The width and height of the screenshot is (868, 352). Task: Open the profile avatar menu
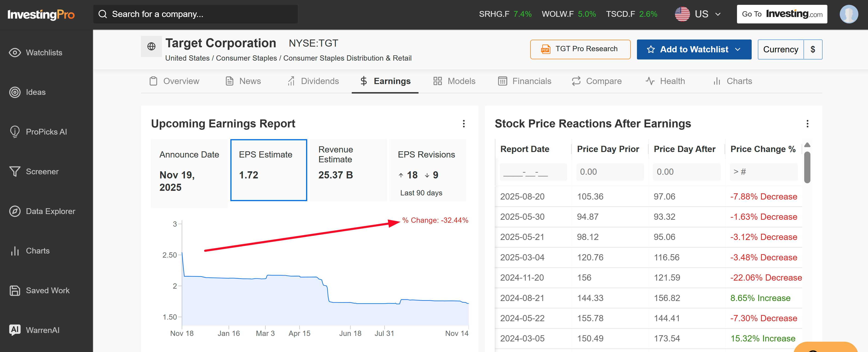click(849, 14)
